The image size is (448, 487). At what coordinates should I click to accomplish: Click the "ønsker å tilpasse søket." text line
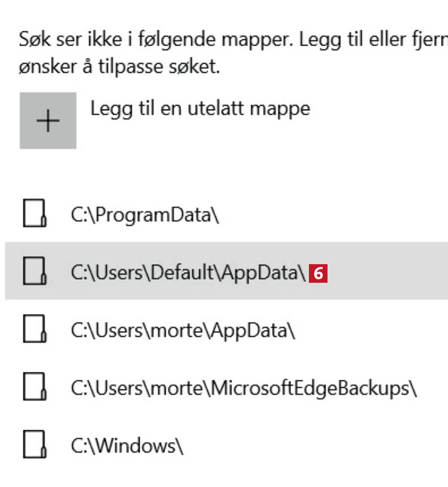119,67
